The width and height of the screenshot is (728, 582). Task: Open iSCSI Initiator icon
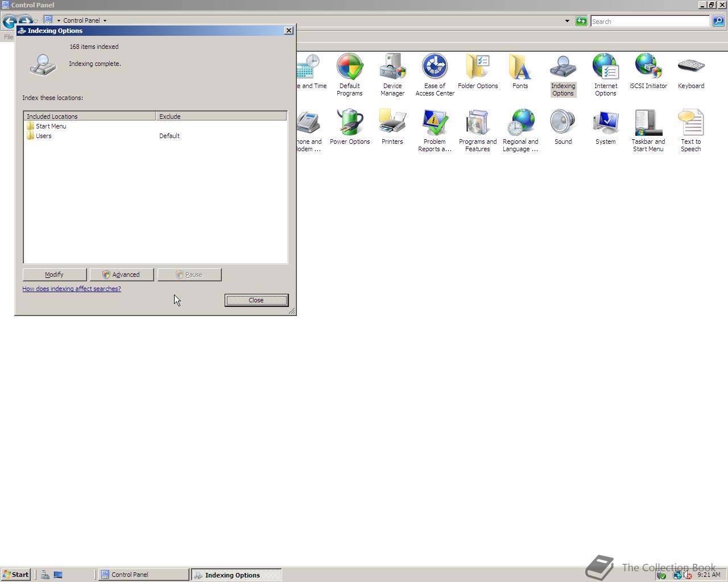(x=648, y=71)
